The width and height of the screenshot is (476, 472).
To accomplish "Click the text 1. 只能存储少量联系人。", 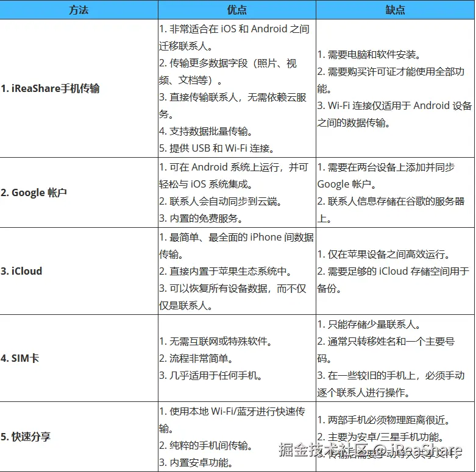I will [x=369, y=324].
